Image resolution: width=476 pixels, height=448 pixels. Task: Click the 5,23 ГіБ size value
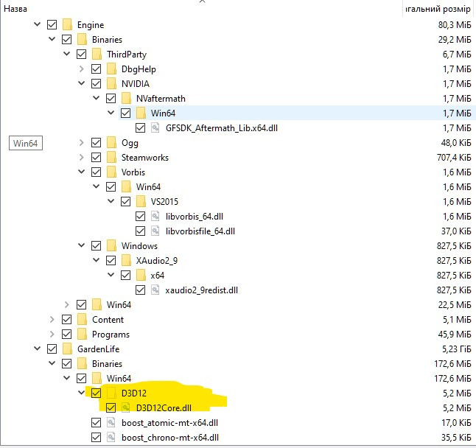[457, 349]
